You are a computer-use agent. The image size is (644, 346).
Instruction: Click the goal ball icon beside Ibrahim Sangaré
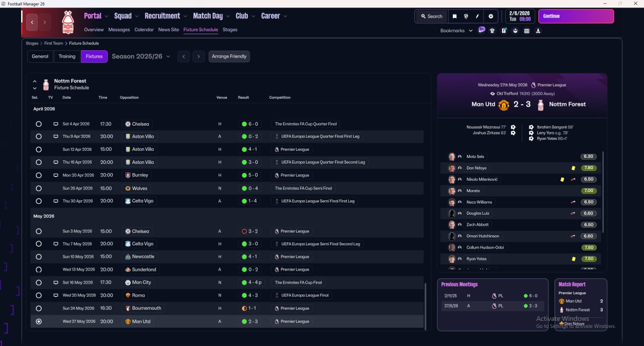pyautogui.click(x=531, y=127)
